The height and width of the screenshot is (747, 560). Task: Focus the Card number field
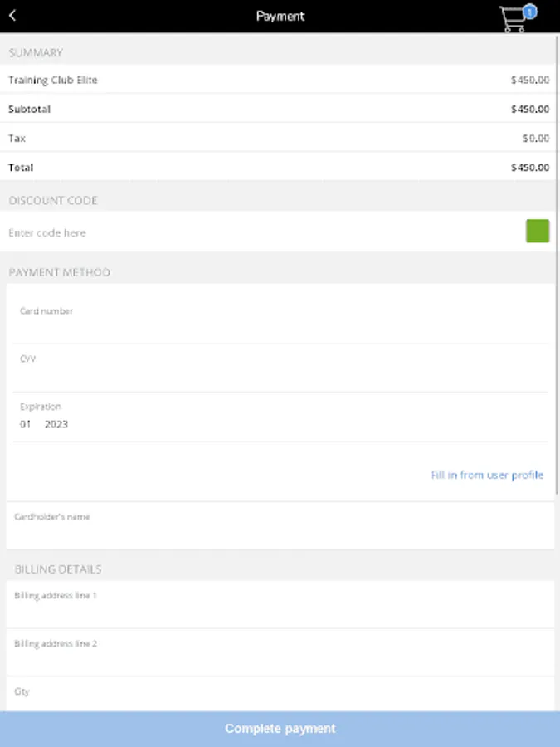click(x=280, y=326)
